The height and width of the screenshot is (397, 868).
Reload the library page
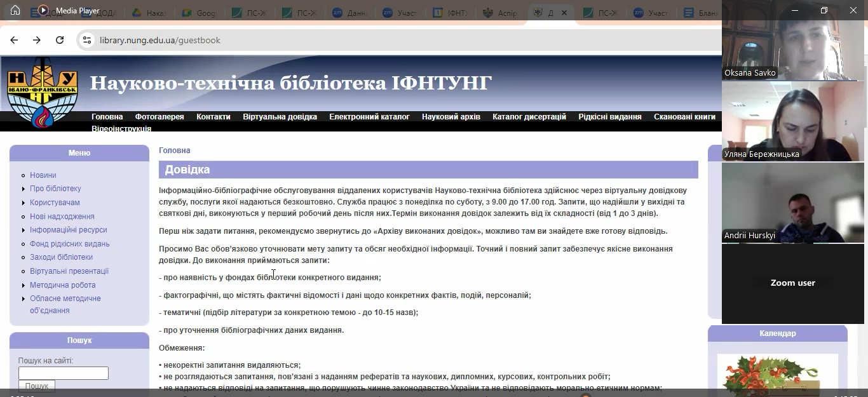(60, 40)
